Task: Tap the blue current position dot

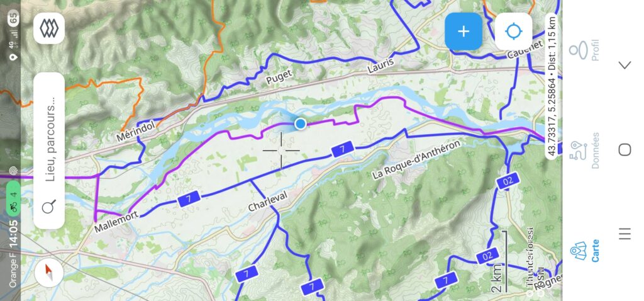Action: point(301,123)
